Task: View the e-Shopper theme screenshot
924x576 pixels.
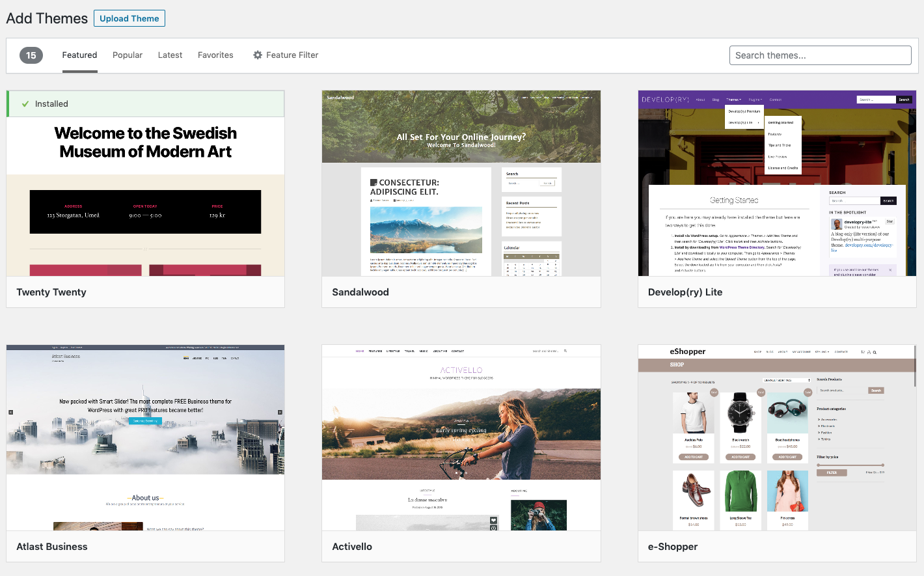Action: point(777,437)
